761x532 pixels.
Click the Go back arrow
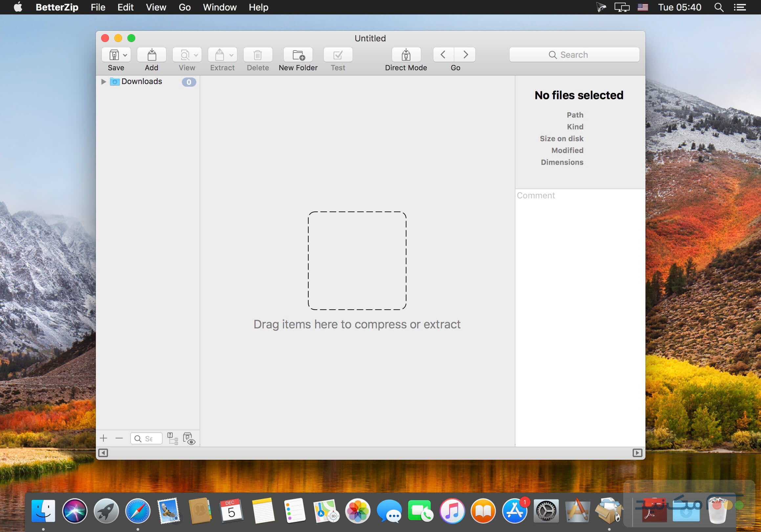pyautogui.click(x=443, y=55)
